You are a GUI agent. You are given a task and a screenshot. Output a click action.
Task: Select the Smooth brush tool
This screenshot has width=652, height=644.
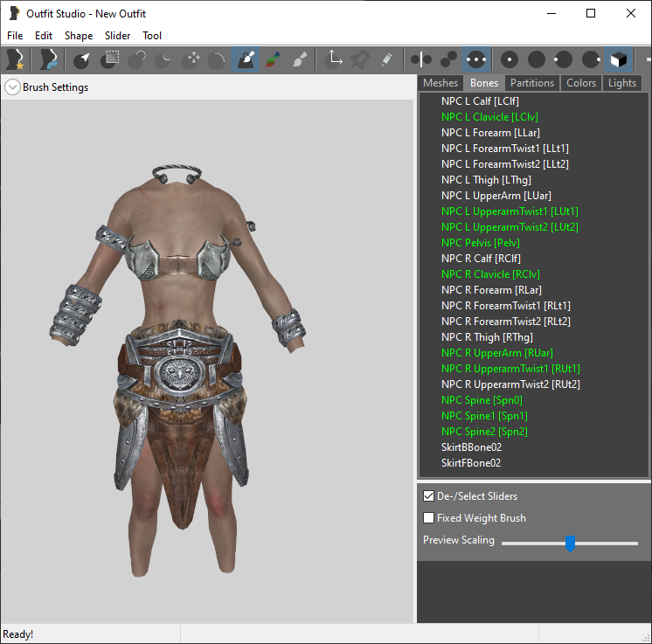coord(217,59)
